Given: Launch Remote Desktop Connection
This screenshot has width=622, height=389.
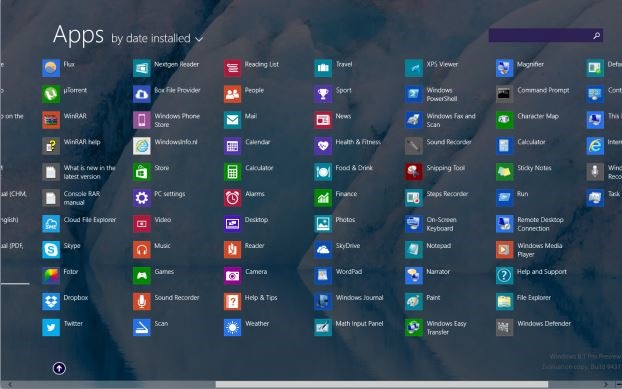Looking at the screenshot, I should [x=505, y=224].
